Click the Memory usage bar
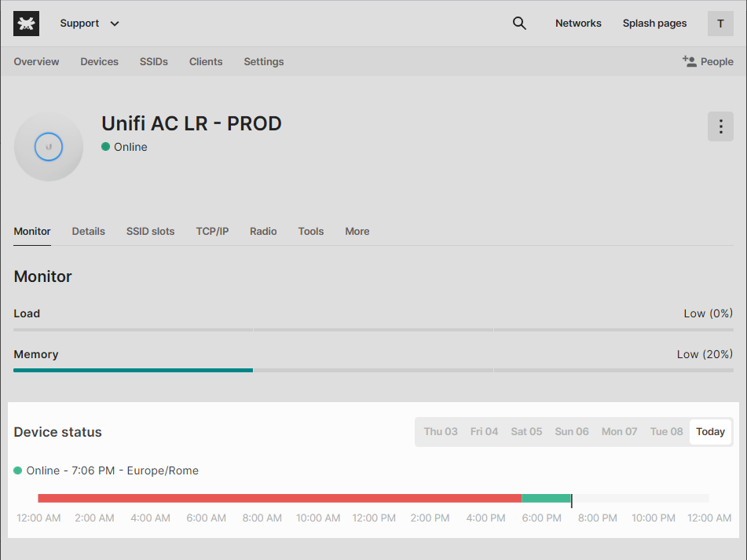 pyautogui.click(x=373, y=370)
